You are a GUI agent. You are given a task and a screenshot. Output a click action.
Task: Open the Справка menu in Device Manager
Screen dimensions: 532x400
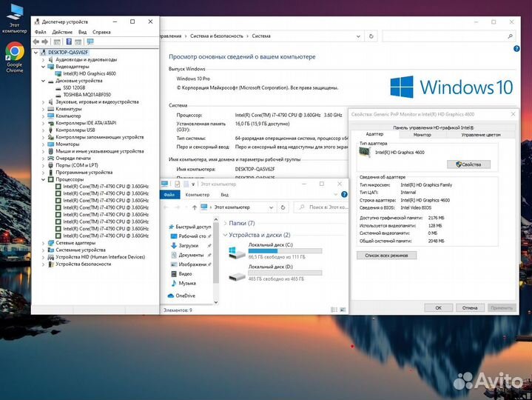[101, 32]
